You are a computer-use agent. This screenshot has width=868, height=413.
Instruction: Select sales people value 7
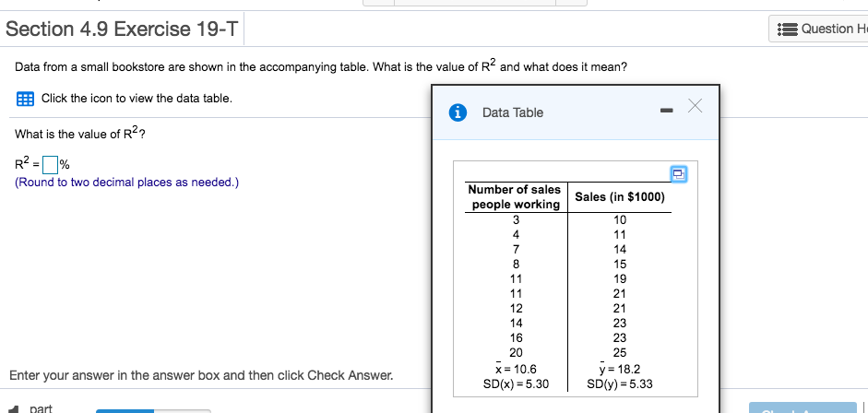[516, 249]
